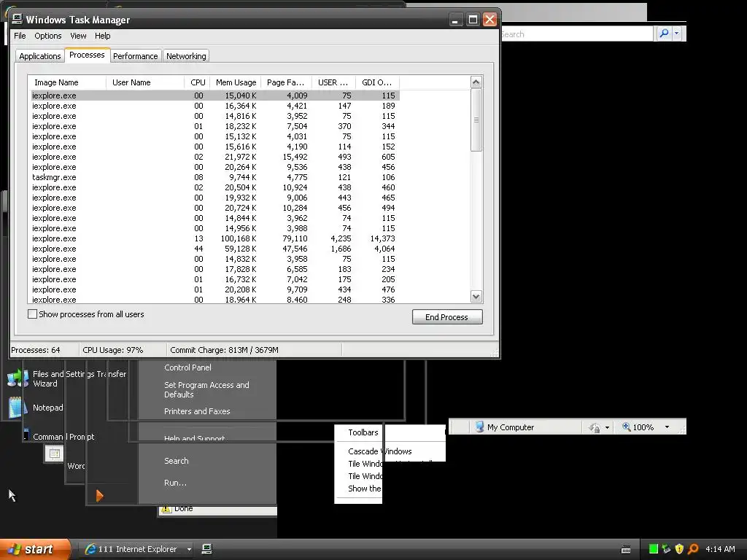Select the iexplore.exe row using 100,168 K
The height and width of the screenshot is (560, 747).
coord(215,238)
